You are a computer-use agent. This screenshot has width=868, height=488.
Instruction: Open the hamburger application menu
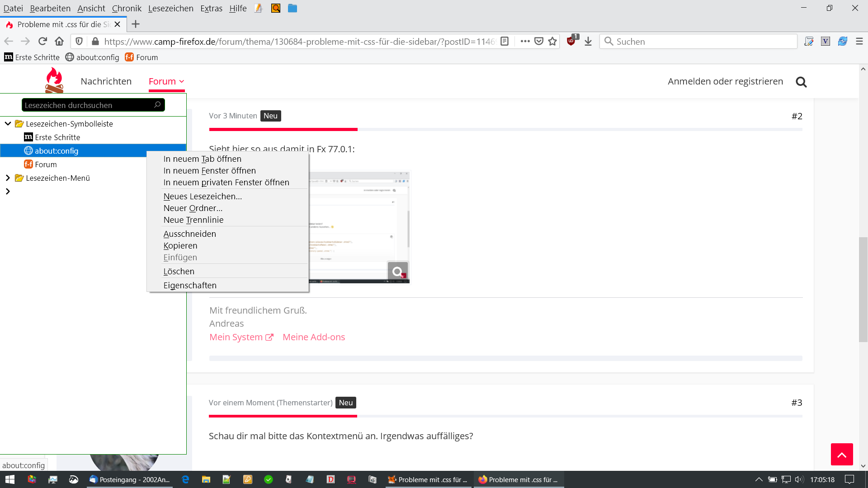(x=859, y=42)
